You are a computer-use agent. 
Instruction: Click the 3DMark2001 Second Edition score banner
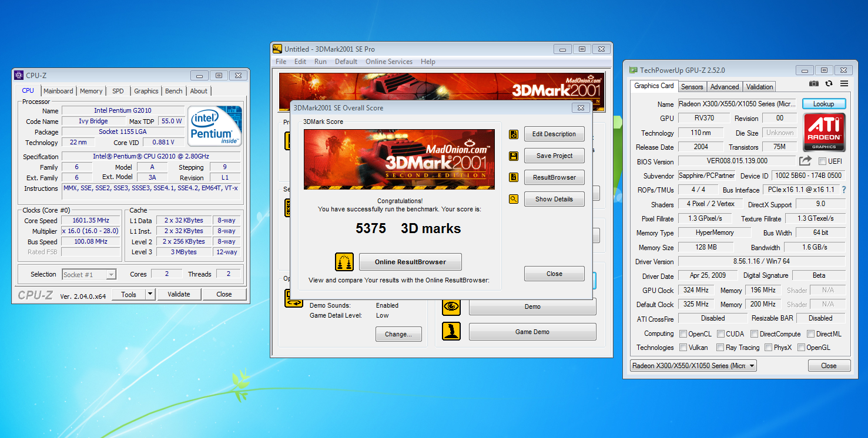pos(399,159)
